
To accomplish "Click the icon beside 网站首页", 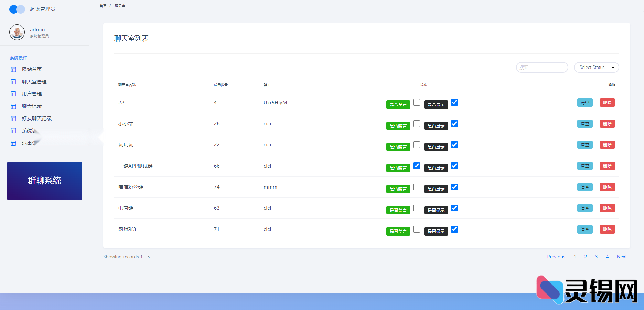I will [x=13, y=70].
